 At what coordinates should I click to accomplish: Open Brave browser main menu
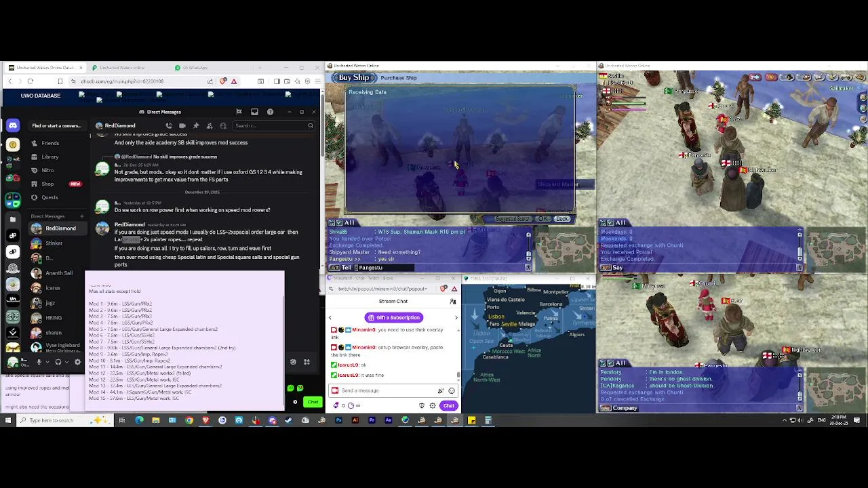tap(317, 81)
